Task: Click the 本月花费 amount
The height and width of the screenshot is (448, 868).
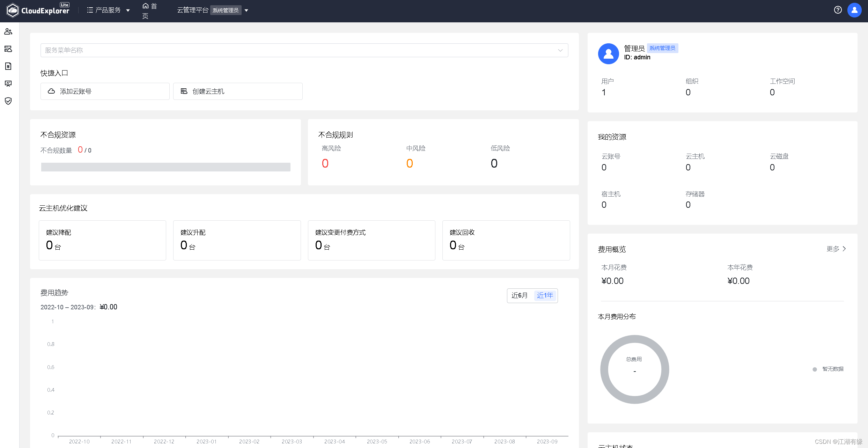Action: [612, 281]
